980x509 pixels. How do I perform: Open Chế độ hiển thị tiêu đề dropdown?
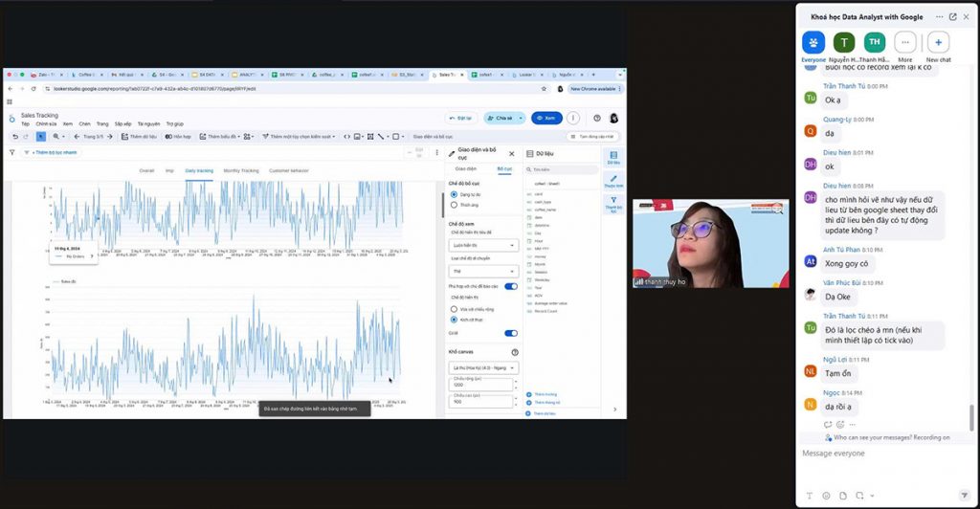(x=483, y=246)
